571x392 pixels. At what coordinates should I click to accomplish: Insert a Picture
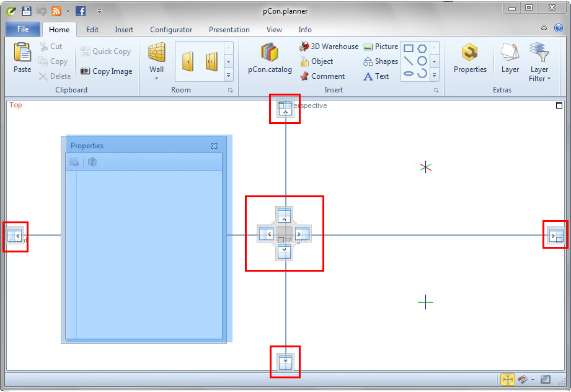point(381,47)
